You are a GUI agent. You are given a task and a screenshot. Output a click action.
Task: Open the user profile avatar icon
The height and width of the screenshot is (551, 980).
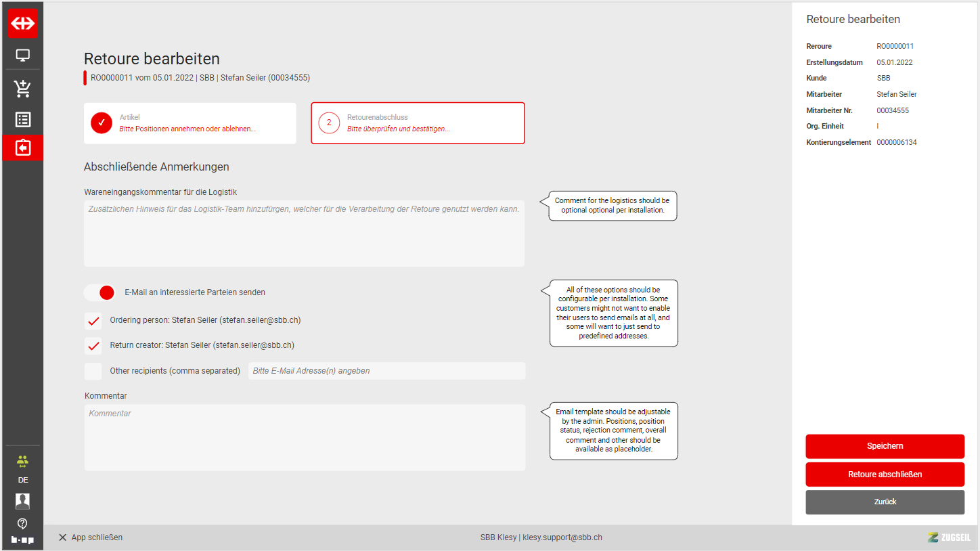pos(22,501)
